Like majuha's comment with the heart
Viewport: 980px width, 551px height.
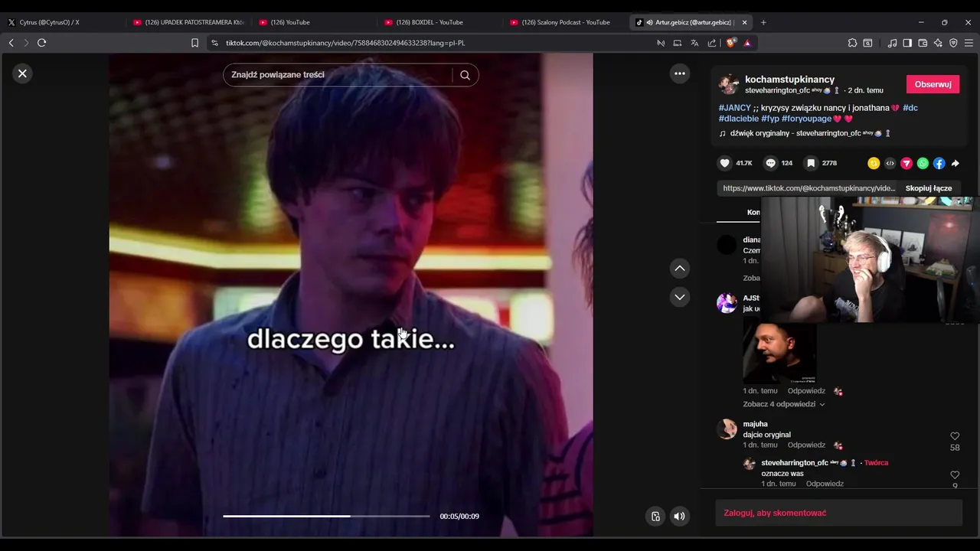click(x=955, y=436)
